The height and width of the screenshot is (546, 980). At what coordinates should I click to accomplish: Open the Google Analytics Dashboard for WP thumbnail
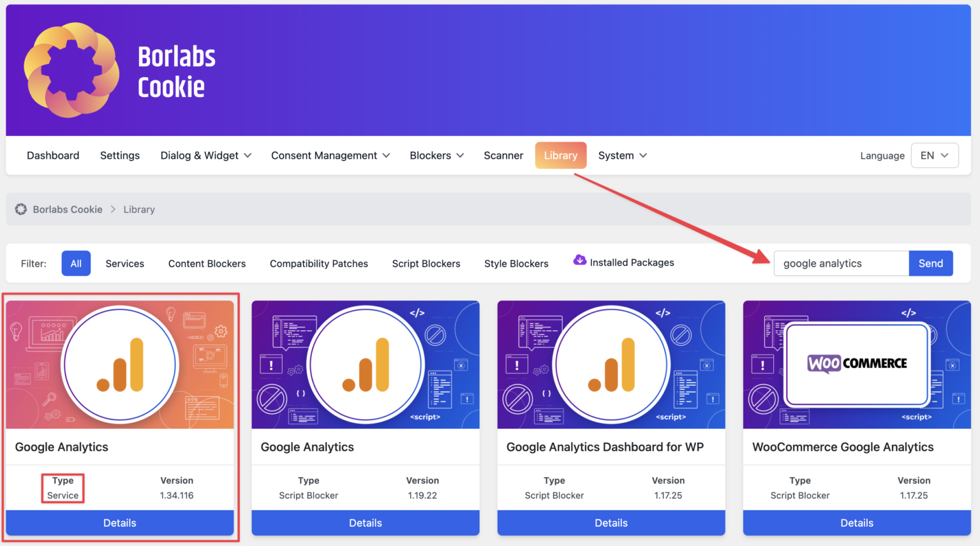point(611,365)
